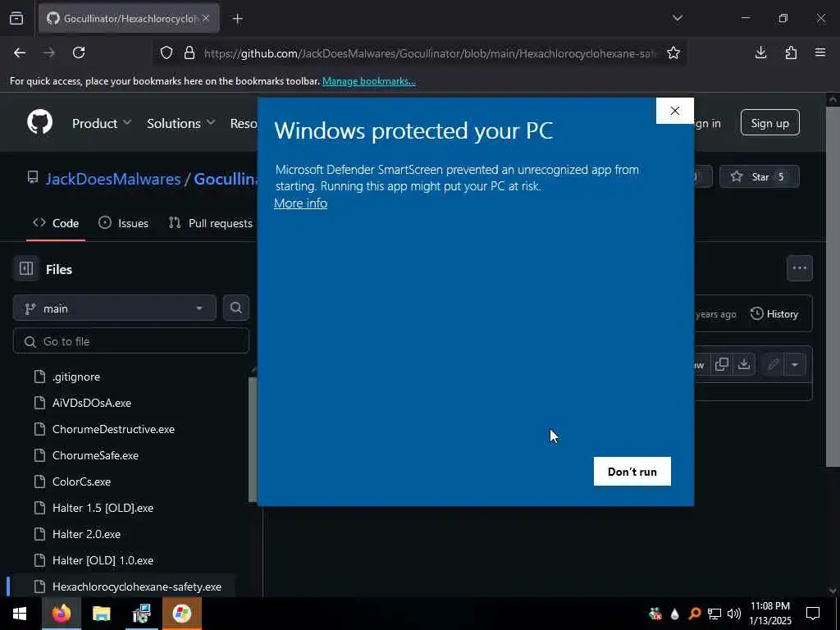Click the file search magnifier button
This screenshot has height=630, width=840.
236,308
